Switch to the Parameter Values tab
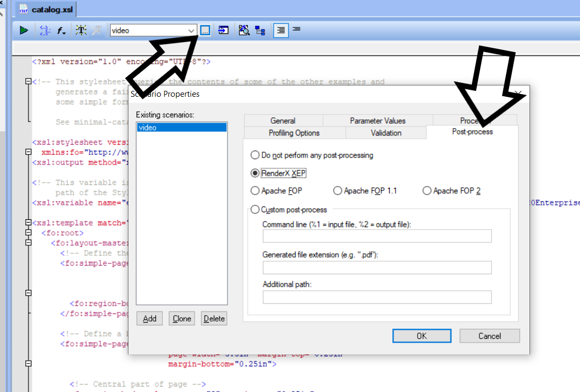 point(377,120)
